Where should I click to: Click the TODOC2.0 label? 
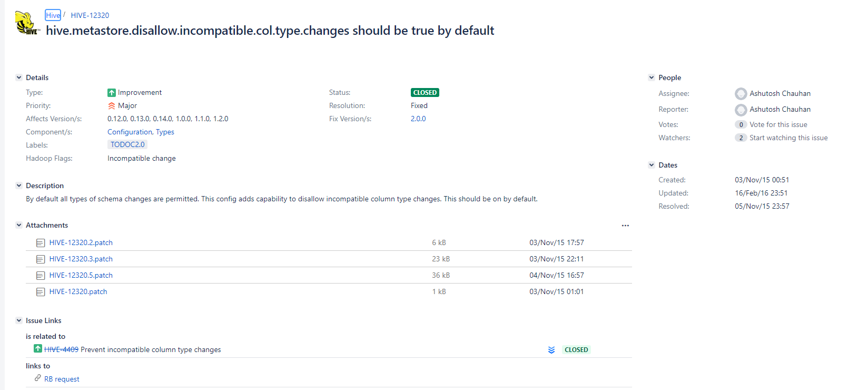[x=127, y=144]
